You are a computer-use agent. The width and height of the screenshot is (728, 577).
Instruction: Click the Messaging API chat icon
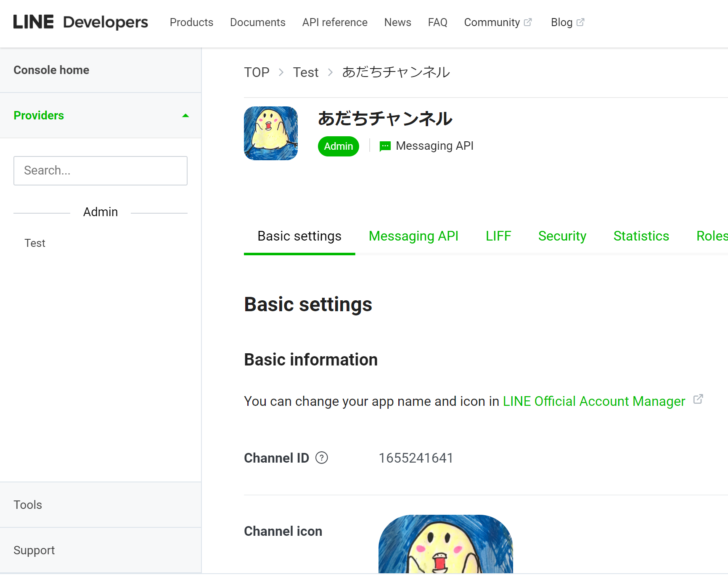[385, 146]
